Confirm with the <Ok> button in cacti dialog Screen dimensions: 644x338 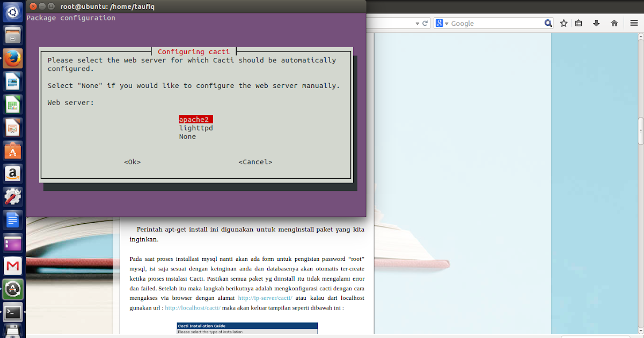coord(132,161)
